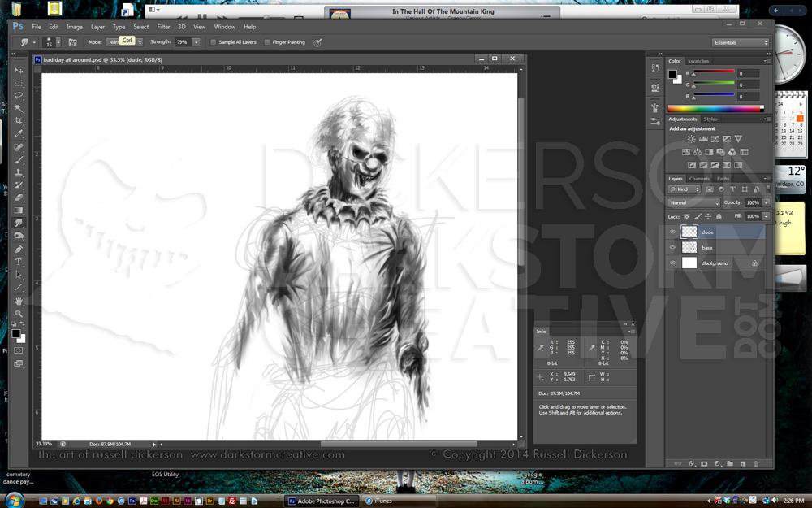Hide the base layer
Image resolution: width=812 pixels, height=508 pixels.
point(672,248)
